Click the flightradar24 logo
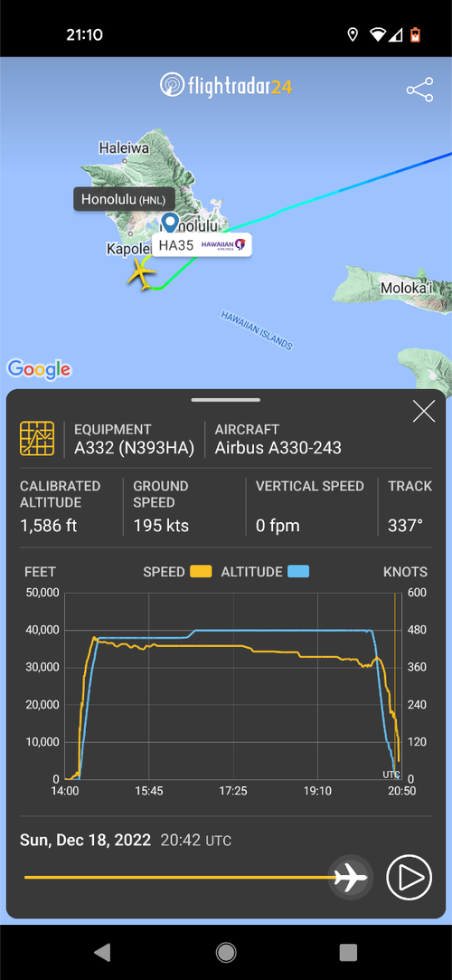The height and width of the screenshot is (980, 452). pyautogui.click(x=225, y=85)
